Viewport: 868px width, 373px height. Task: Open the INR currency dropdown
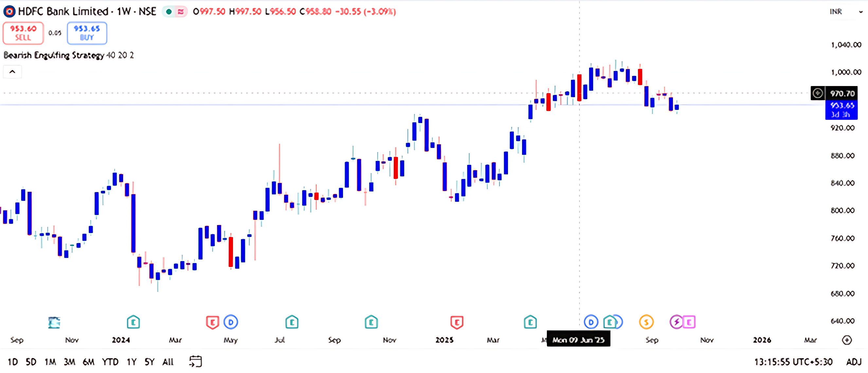(x=846, y=11)
